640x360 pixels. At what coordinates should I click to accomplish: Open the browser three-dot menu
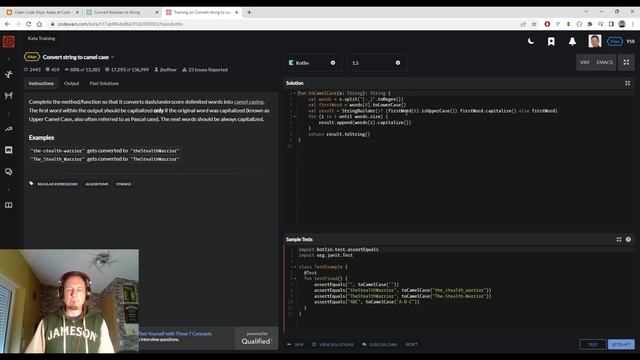pos(633,24)
